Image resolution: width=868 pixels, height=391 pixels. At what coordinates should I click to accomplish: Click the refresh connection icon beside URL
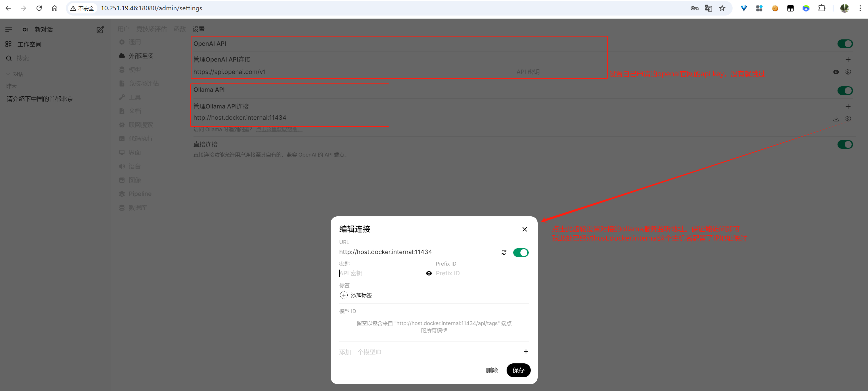pos(504,252)
